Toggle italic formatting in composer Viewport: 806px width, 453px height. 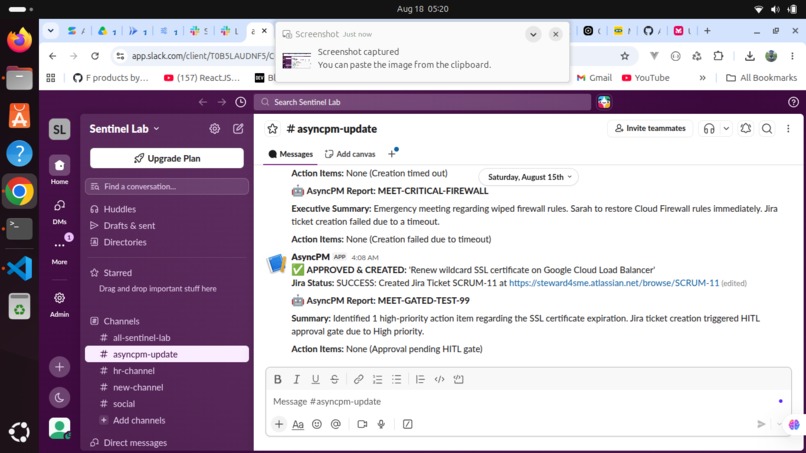[297, 379]
